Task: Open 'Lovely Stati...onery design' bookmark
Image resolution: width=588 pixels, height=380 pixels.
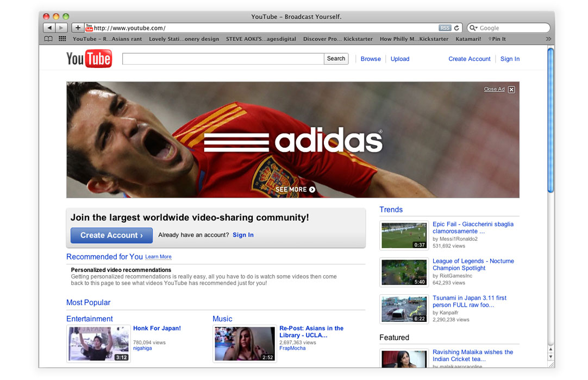Action: point(184,39)
